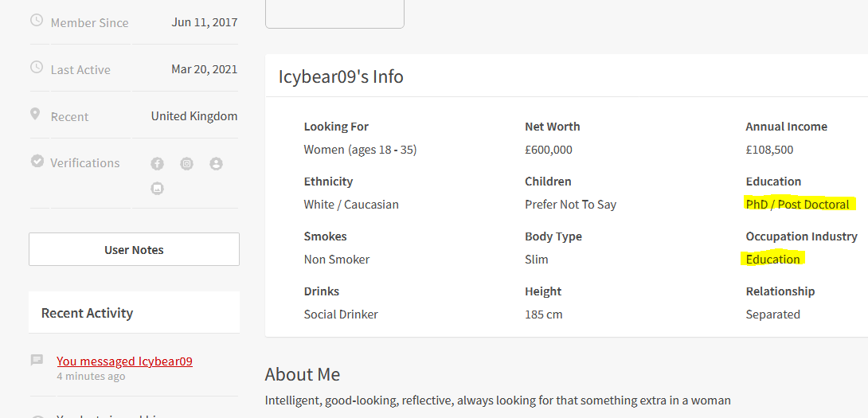Open the User Notes button
The image size is (868, 418).
click(x=134, y=249)
